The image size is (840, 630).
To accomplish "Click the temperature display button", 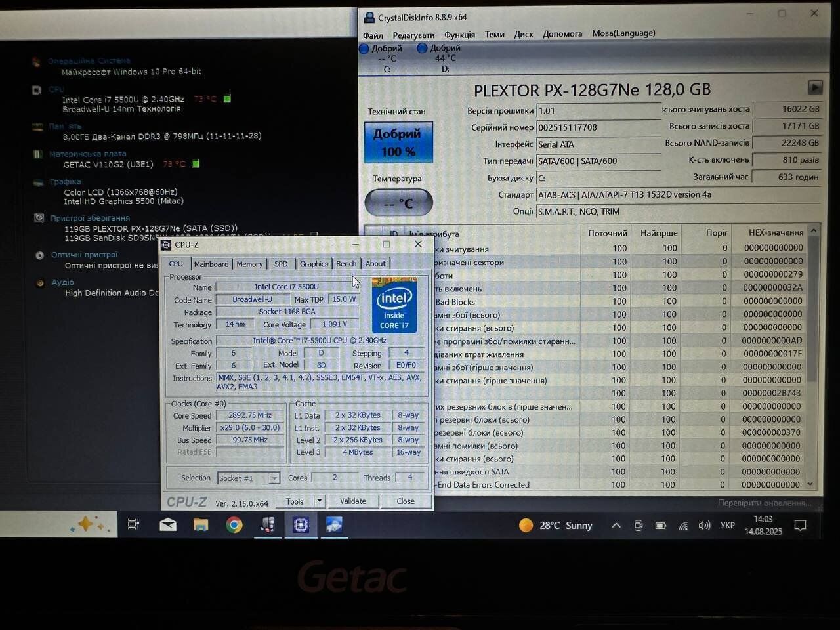I will pyautogui.click(x=398, y=203).
